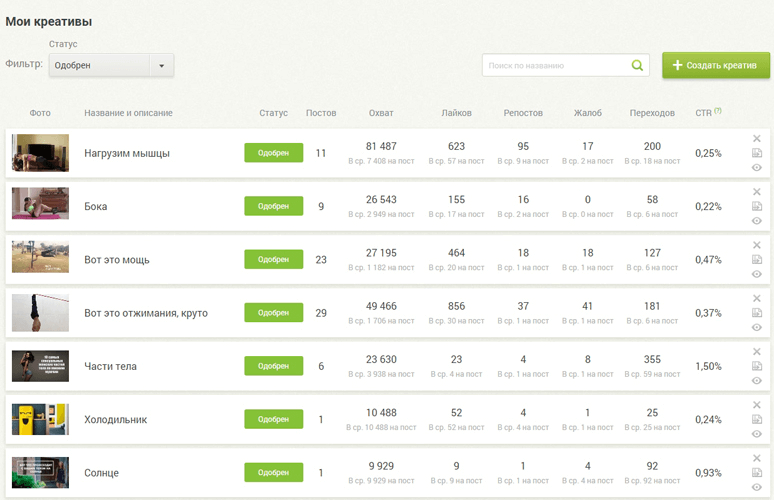Click the arrow of the Одобрен dropdown
This screenshot has width=774, height=500.
tap(162, 66)
